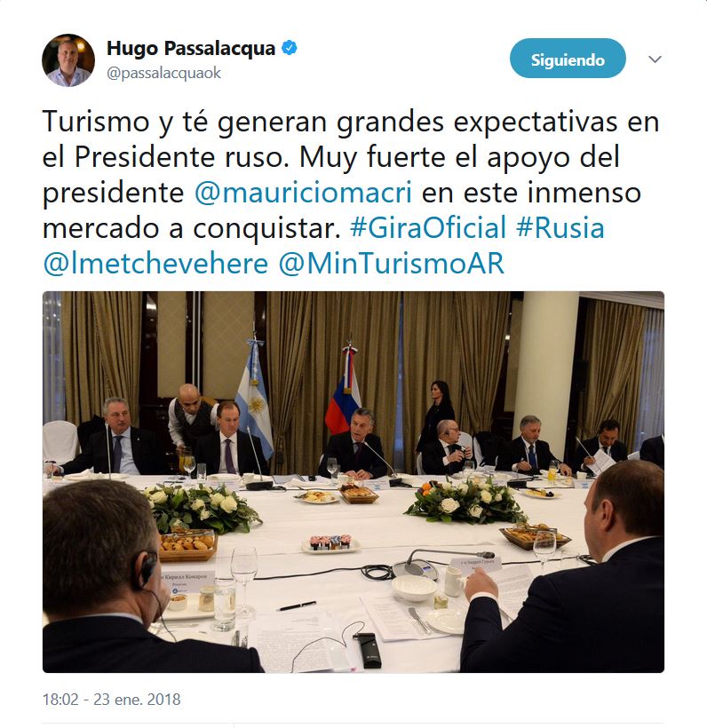This screenshot has width=707, height=728.
Task: Open the Hugo Passalacqua display name
Action: (191, 48)
